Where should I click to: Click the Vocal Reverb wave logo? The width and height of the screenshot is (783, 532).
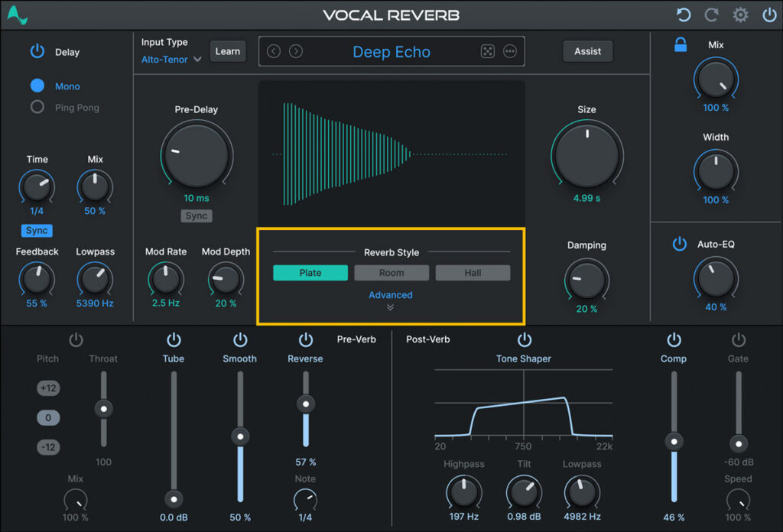click(x=17, y=15)
